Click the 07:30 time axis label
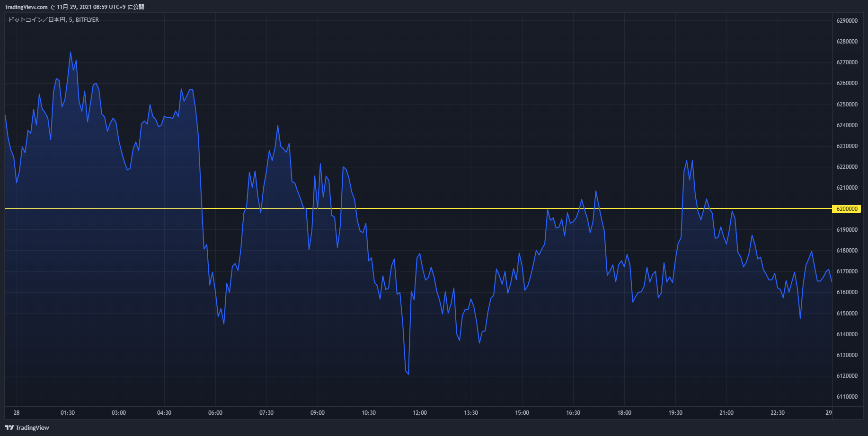This screenshot has width=868, height=436. (266, 413)
